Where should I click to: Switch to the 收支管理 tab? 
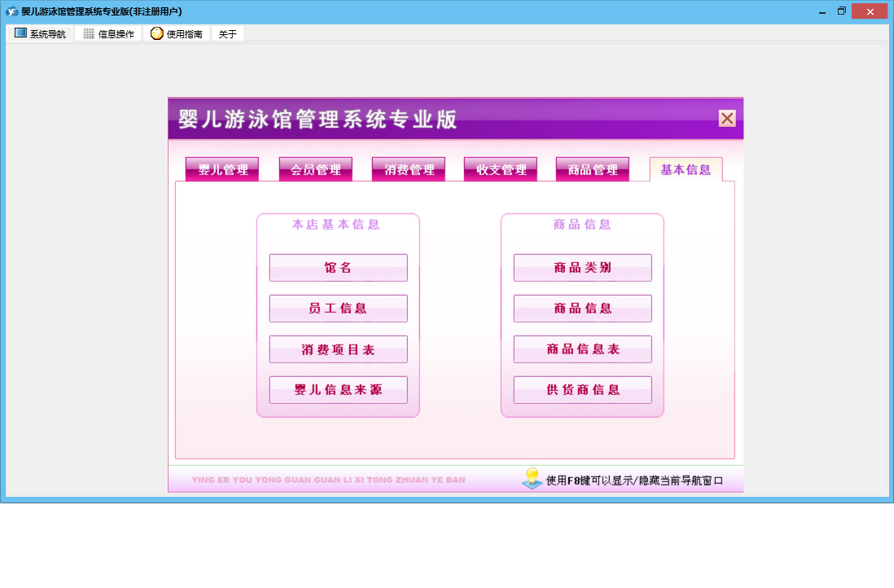tap(501, 169)
